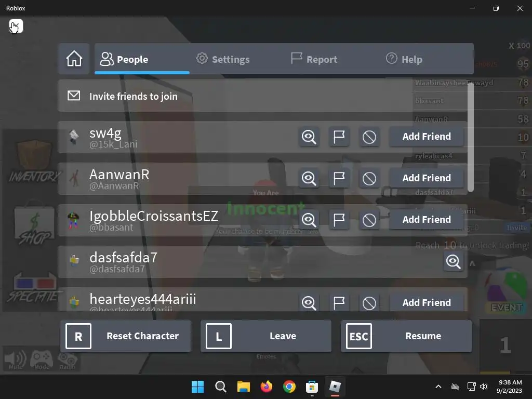Block player AanwanR
Screen dimensions: 532x399
(369, 178)
